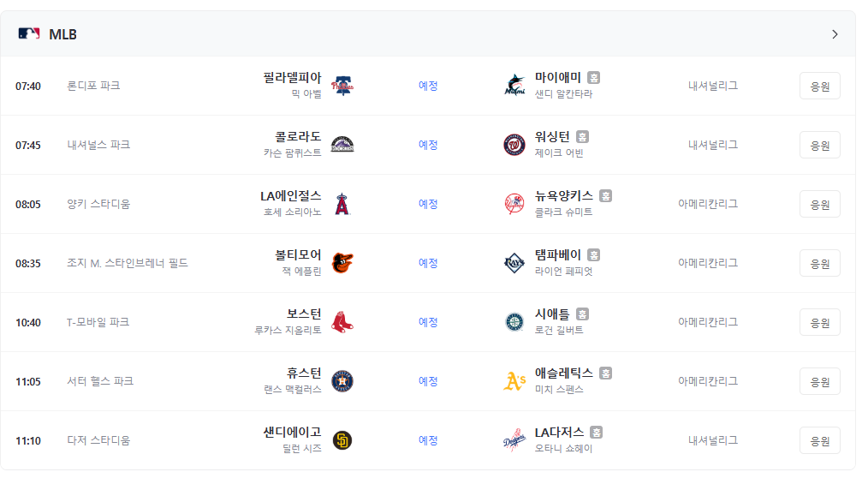
Task: Click the Miami Marlins team logo
Action: (x=514, y=86)
